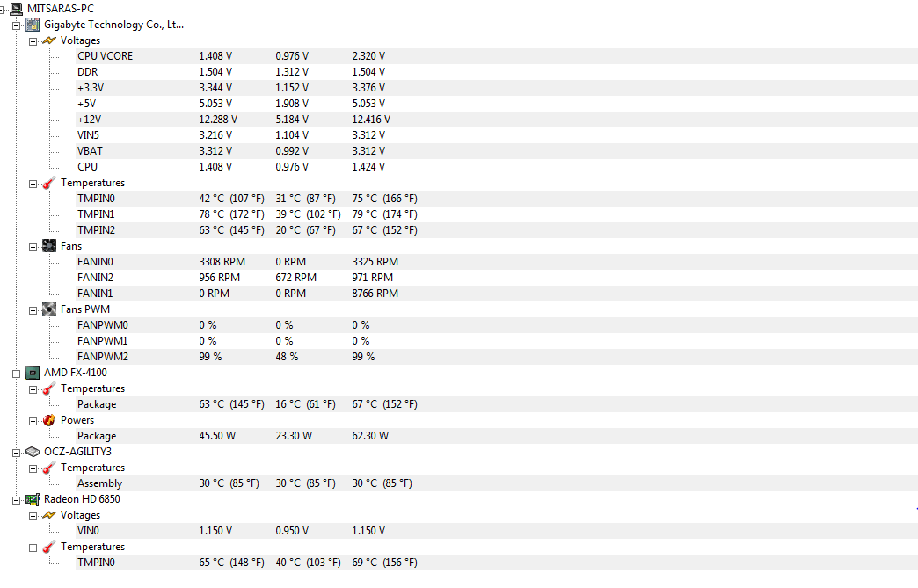Viewport: 918px width, 588px height.
Task: Select the Gigabyte Technology Co. label
Action: coord(113,25)
